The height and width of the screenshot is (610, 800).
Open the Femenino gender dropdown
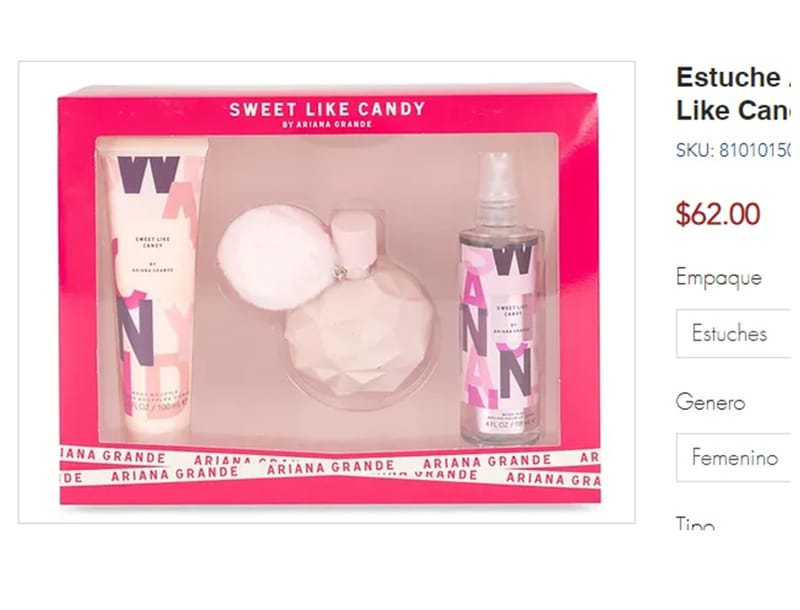click(x=734, y=457)
